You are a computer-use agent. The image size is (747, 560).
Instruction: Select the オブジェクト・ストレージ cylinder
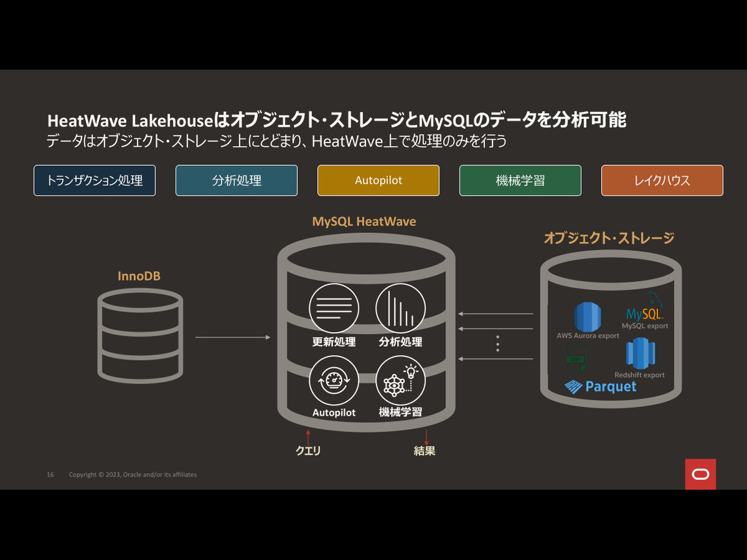(x=611, y=330)
